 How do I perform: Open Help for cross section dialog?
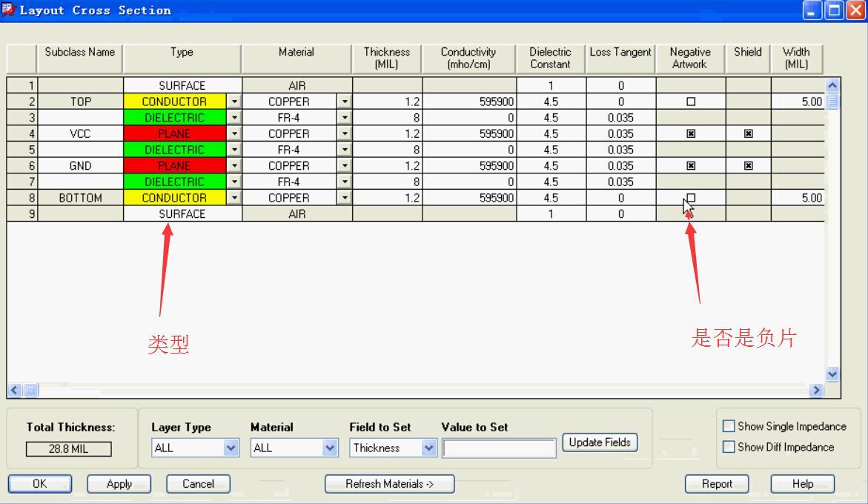click(x=803, y=484)
